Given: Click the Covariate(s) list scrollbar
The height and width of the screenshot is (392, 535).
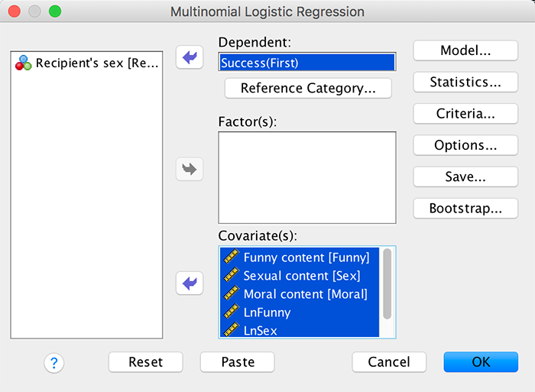Looking at the screenshot, I should point(387,284).
